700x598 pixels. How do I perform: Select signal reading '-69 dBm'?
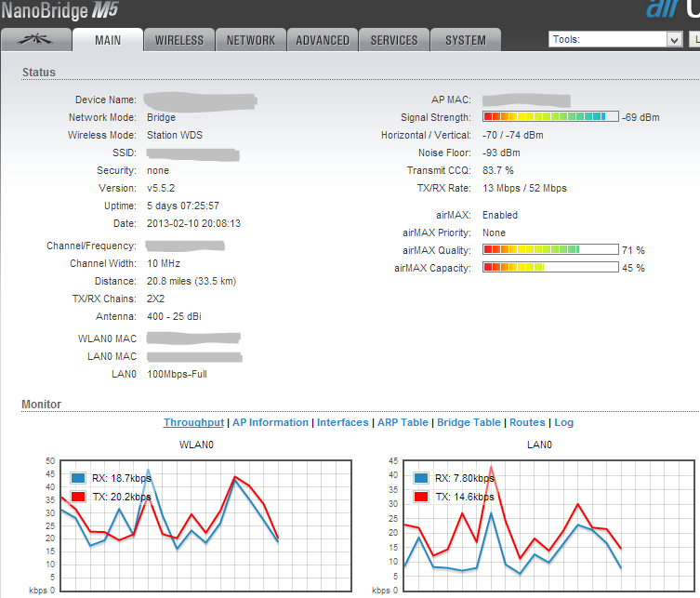tap(641, 117)
